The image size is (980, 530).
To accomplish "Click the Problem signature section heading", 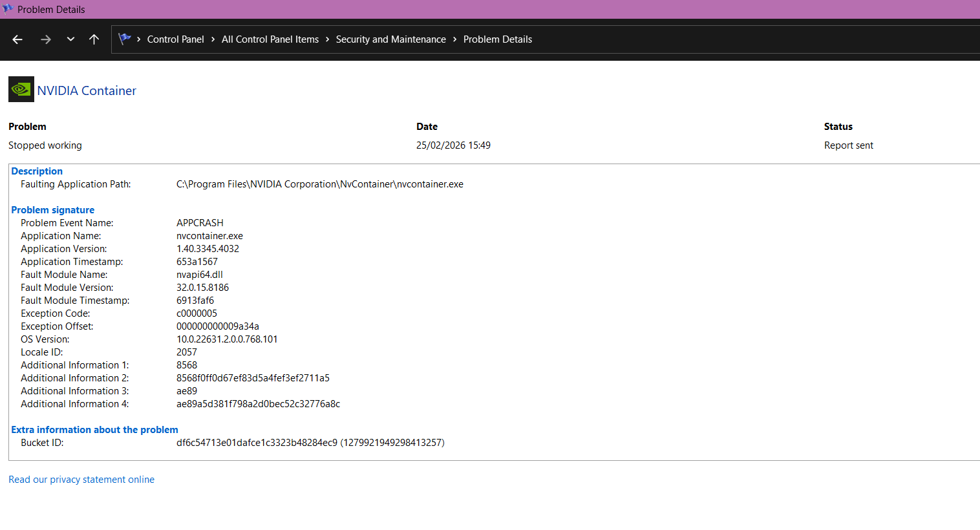I will [53, 210].
